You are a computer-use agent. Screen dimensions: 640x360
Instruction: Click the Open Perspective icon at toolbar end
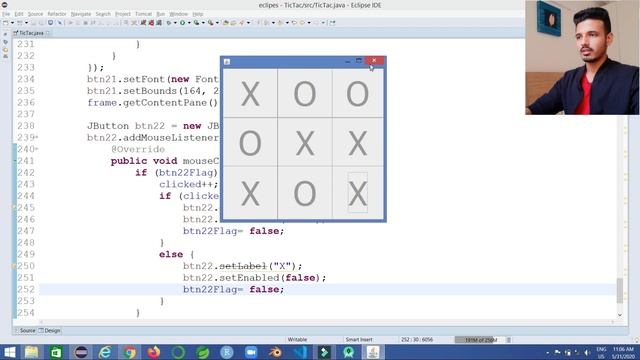click(x=332, y=23)
